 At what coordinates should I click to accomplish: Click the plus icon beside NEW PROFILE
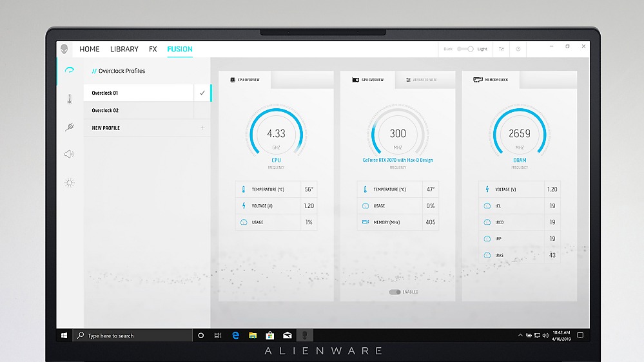point(202,128)
